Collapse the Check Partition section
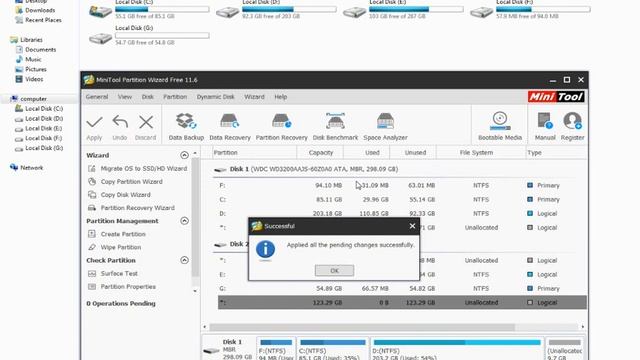 [x=184, y=260]
